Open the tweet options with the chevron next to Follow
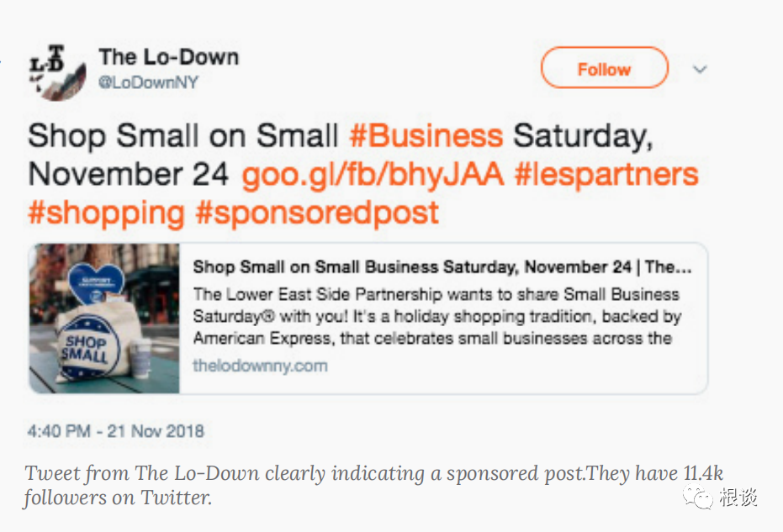The image size is (783, 532). coord(700,71)
